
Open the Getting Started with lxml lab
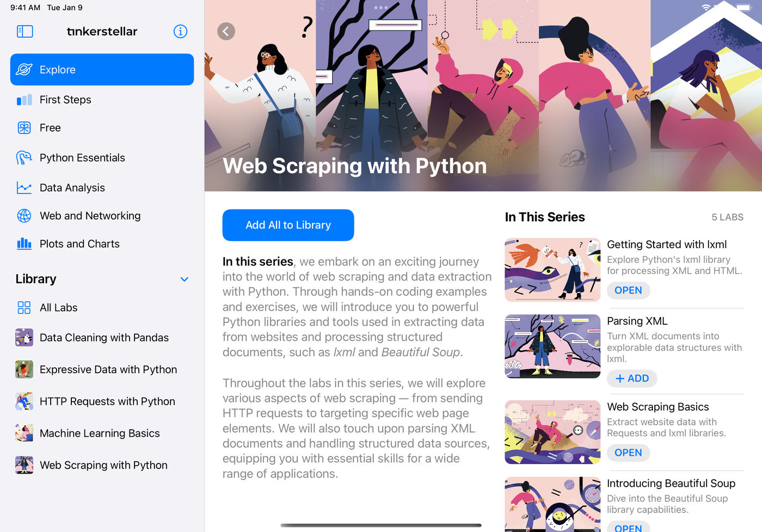(x=628, y=290)
